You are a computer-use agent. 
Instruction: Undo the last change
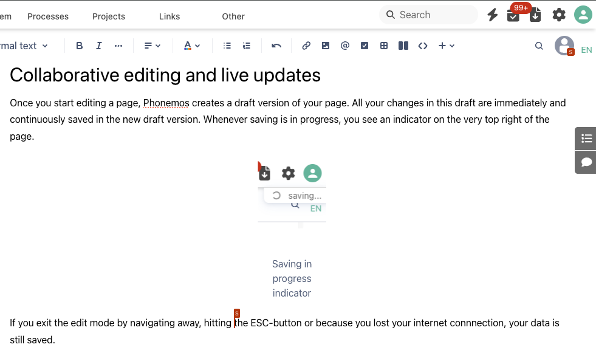click(276, 46)
